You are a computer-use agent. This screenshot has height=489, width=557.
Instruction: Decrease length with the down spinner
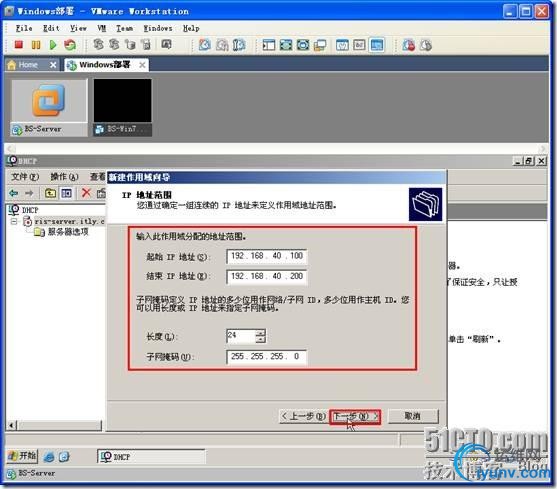(x=261, y=339)
